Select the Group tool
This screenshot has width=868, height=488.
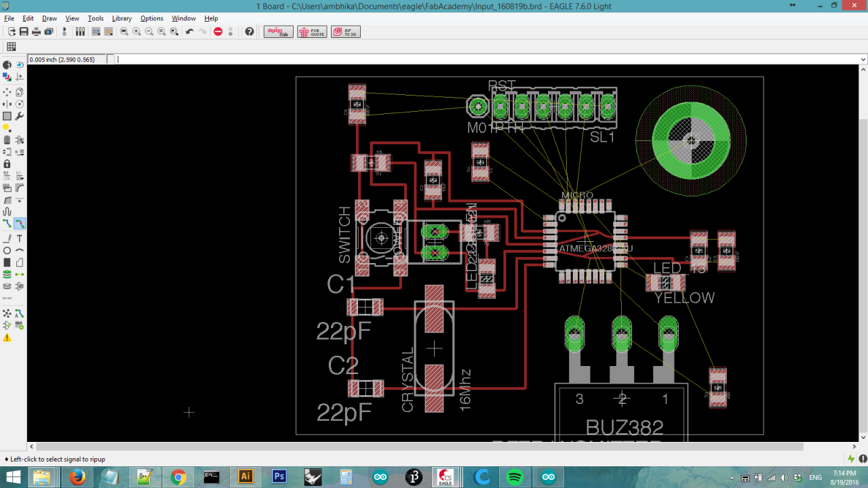[x=7, y=116]
